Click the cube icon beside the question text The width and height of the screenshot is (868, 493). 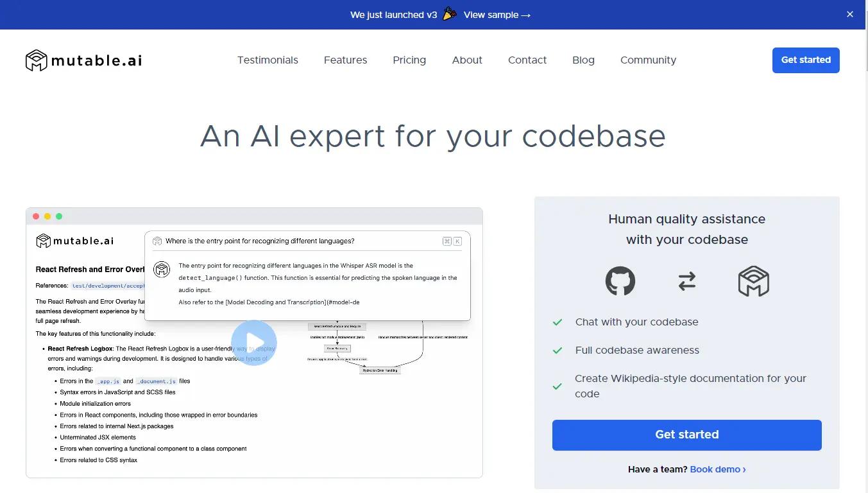point(157,241)
